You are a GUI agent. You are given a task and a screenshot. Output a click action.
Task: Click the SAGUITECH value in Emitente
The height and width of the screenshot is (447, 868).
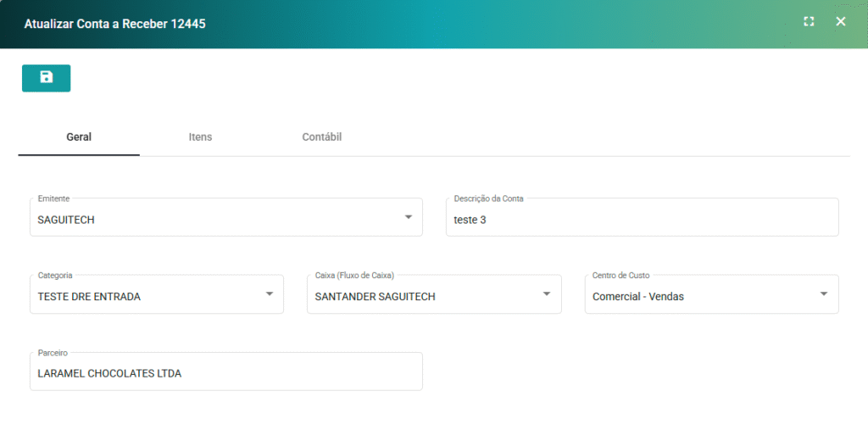point(66,220)
